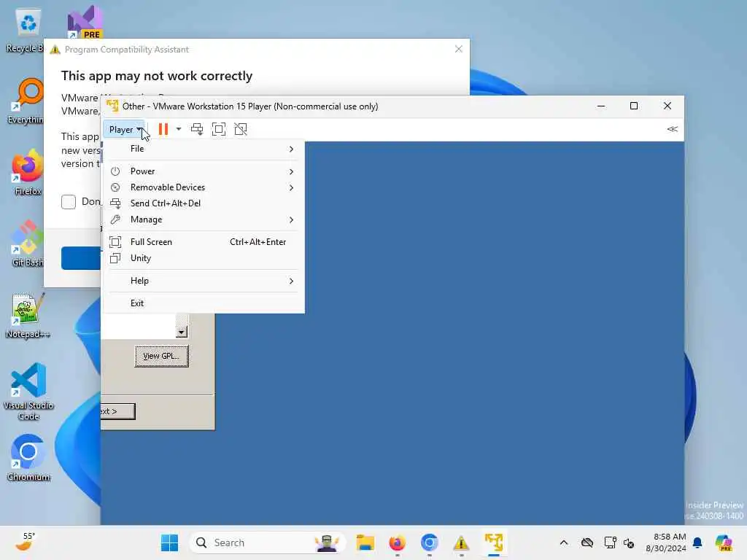747x560 pixels.
Task: Open Visual Studio Code desktop shortcut
Action: click(x=28, y=392)
